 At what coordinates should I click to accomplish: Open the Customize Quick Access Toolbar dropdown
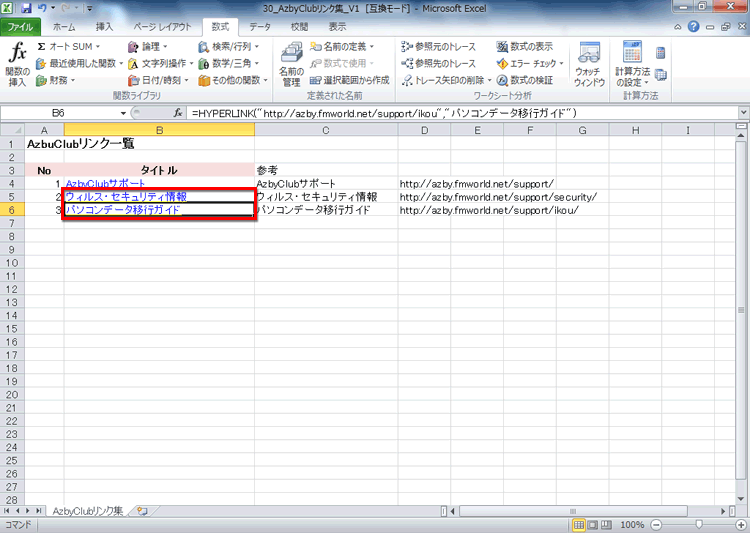coord(89,9)
